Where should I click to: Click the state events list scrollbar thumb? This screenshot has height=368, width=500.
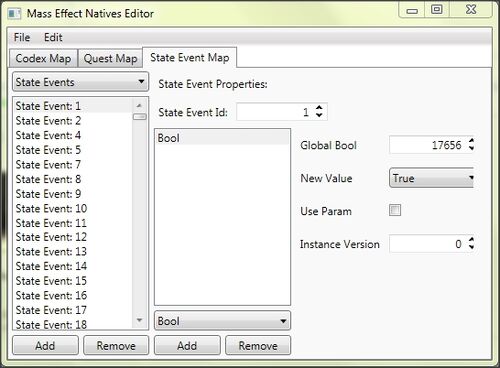pyautogui.click(x=139, y=117)
